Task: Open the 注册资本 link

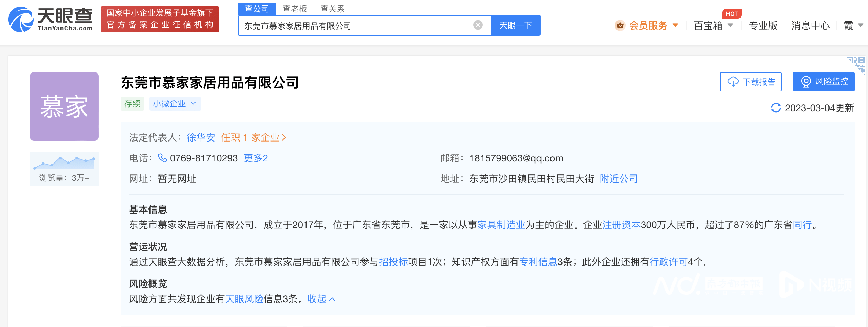Action: 622,225
